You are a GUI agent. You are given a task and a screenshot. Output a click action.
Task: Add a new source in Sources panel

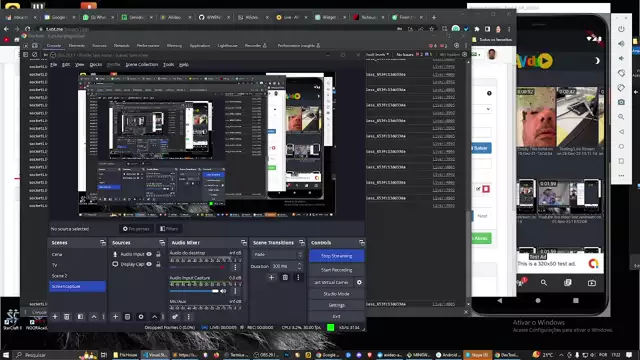click(115, 316)
